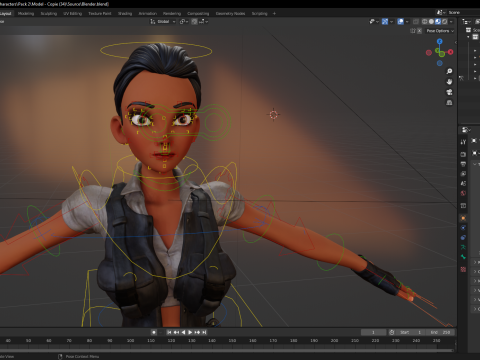Click the blue Z axis gizmo ball
480x360 pixels.
440,41
